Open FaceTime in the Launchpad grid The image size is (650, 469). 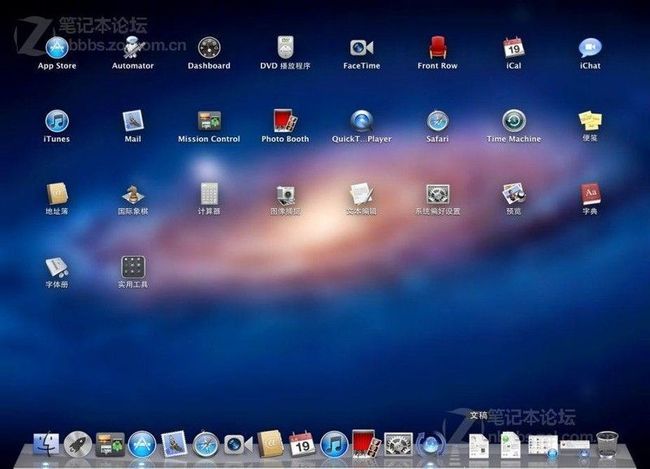tap(361, 48)
